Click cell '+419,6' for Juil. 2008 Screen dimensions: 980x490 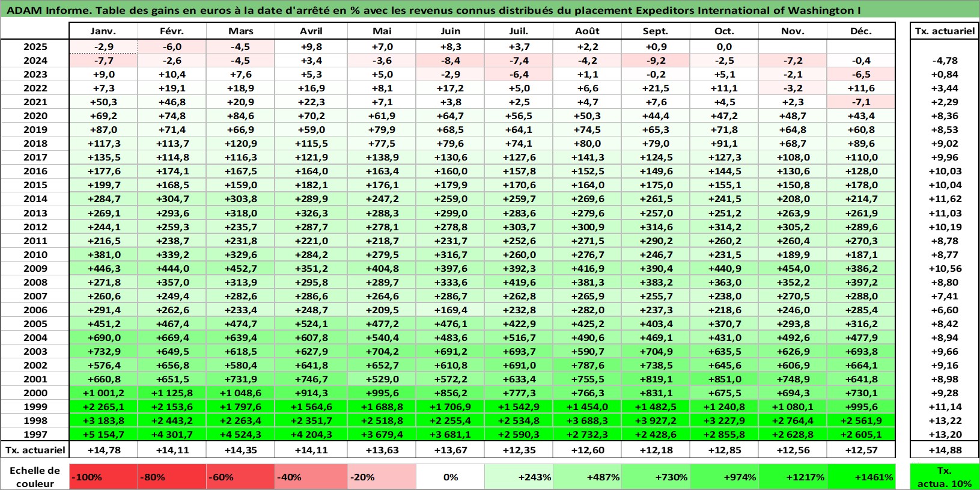point(519,282)
